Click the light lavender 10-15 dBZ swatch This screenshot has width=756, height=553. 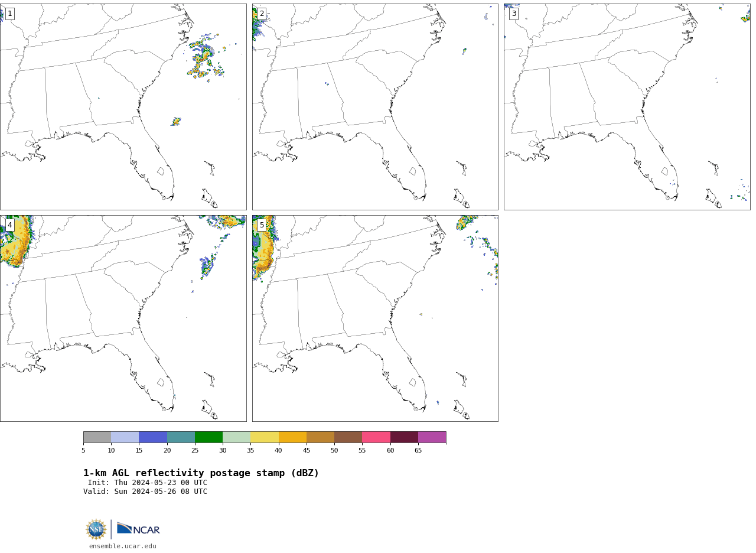125,437
